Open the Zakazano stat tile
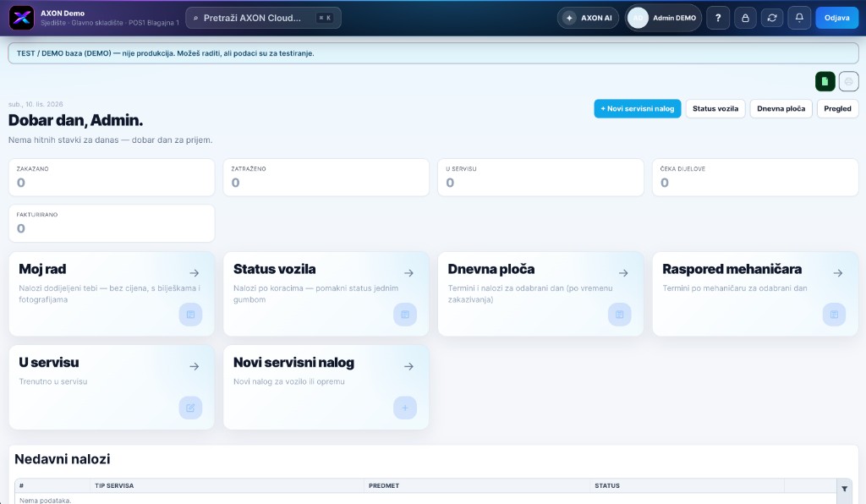The width and height of the screenshot is (866, 504). point(112,178)
